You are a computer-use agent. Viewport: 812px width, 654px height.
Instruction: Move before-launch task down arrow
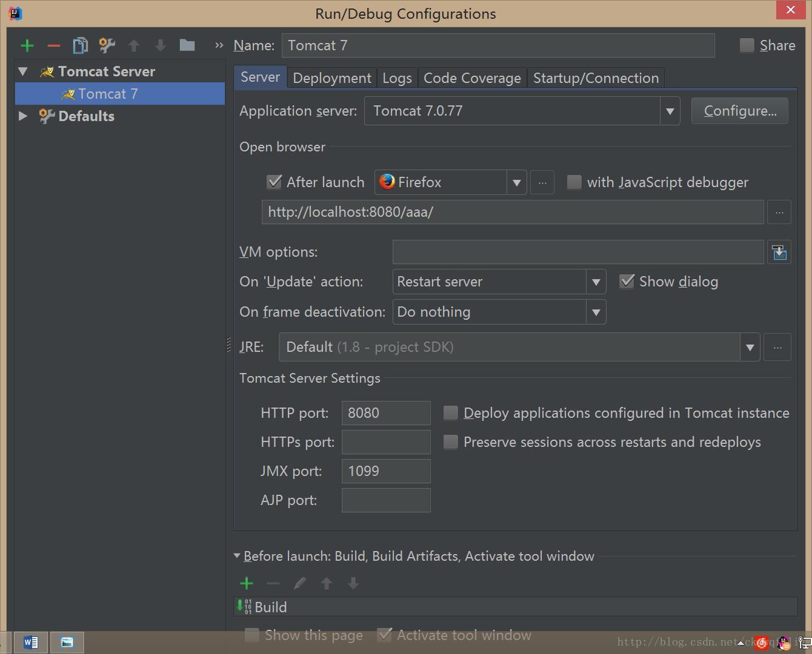pyautogui.click(x=353, y=583)
